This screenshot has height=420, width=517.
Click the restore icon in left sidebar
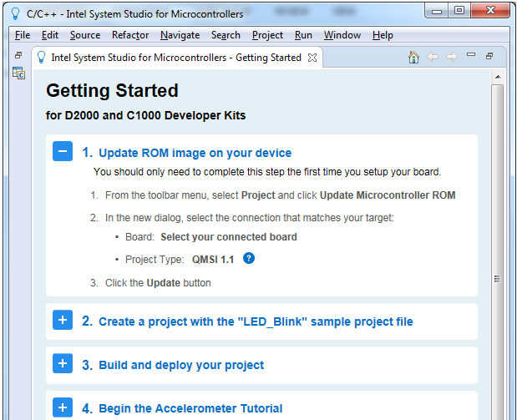pyautogui.click(x=18, y=55)
